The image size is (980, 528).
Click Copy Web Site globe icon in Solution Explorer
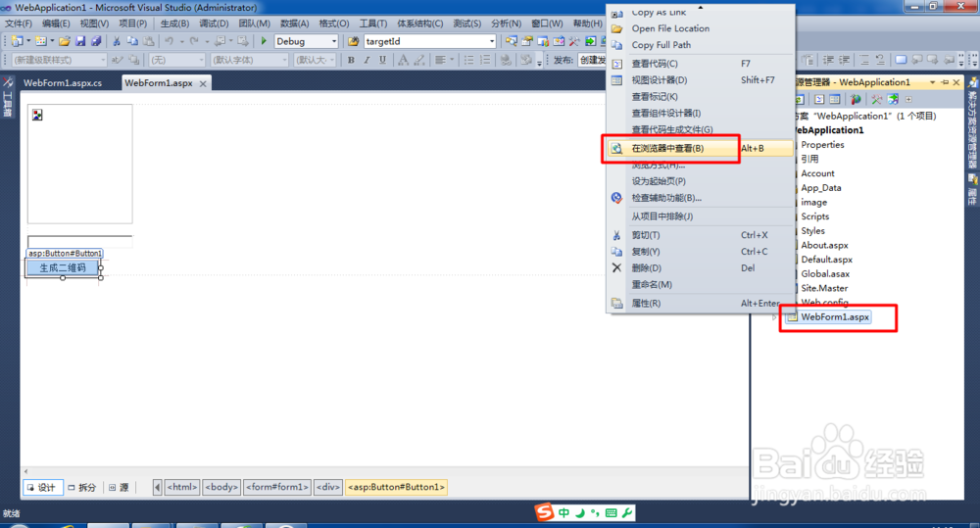click(x=856, y=99)
